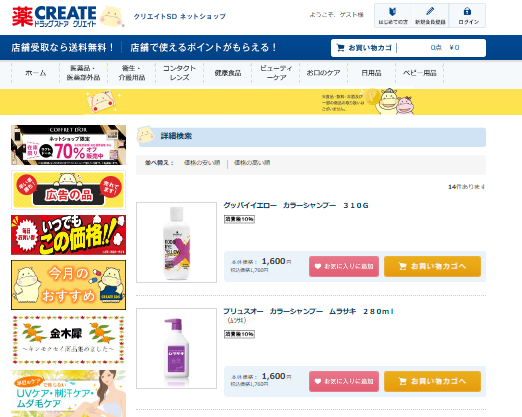Sort by 価格の高い順
The image size is (522, 417).
(252, 163)
